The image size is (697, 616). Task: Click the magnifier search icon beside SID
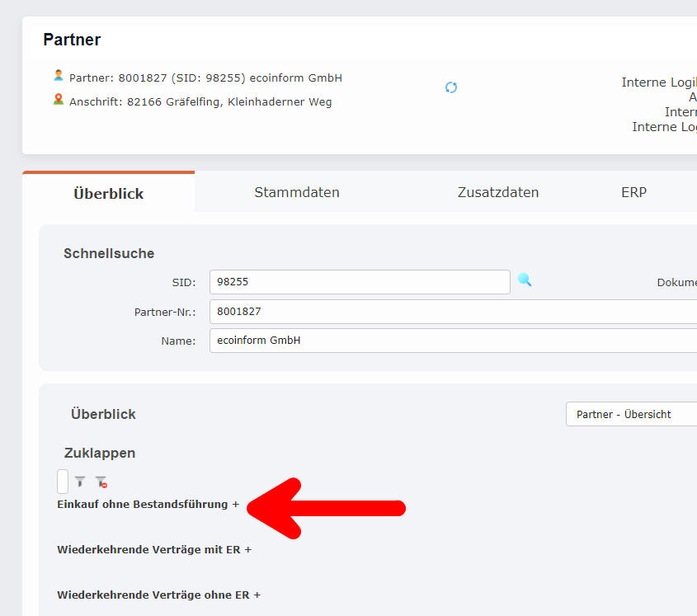pyautogui.click(x=525, y=281)
